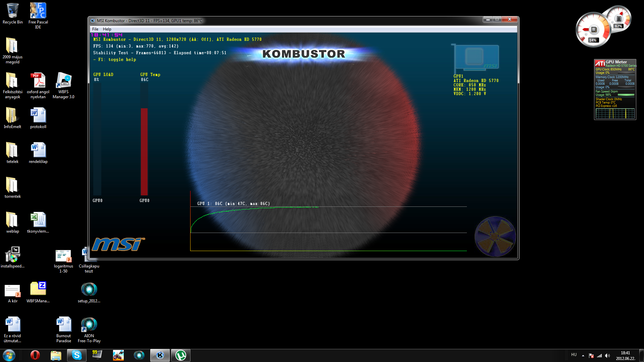
Task: Select the WBFSMana zip archive
Action: tap(38, 292)
